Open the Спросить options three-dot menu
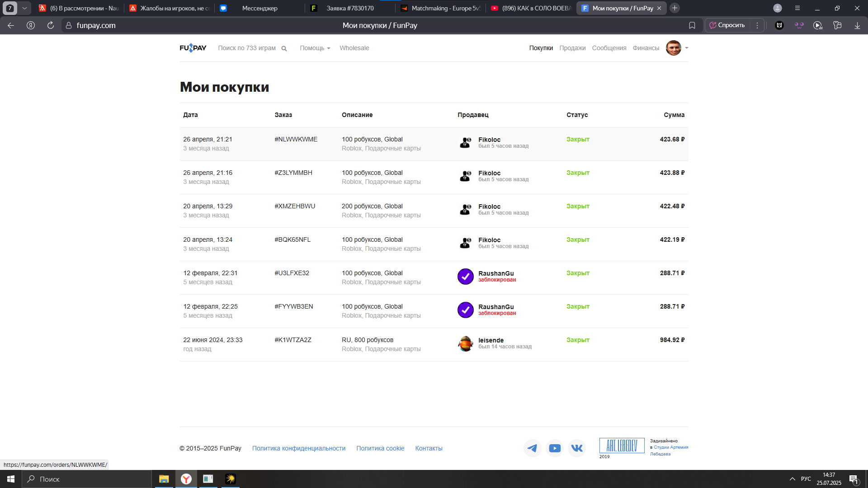Viewport: 868px width, 488px height. [757, 25]
